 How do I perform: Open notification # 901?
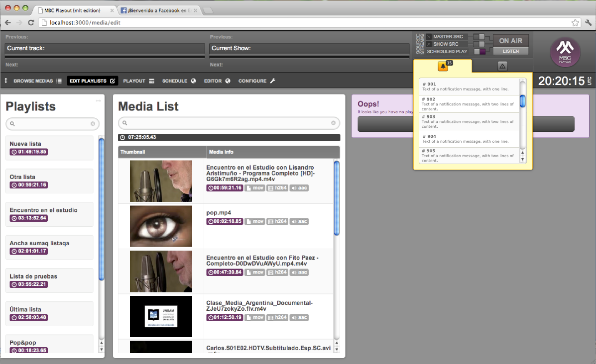click(469, 87)
